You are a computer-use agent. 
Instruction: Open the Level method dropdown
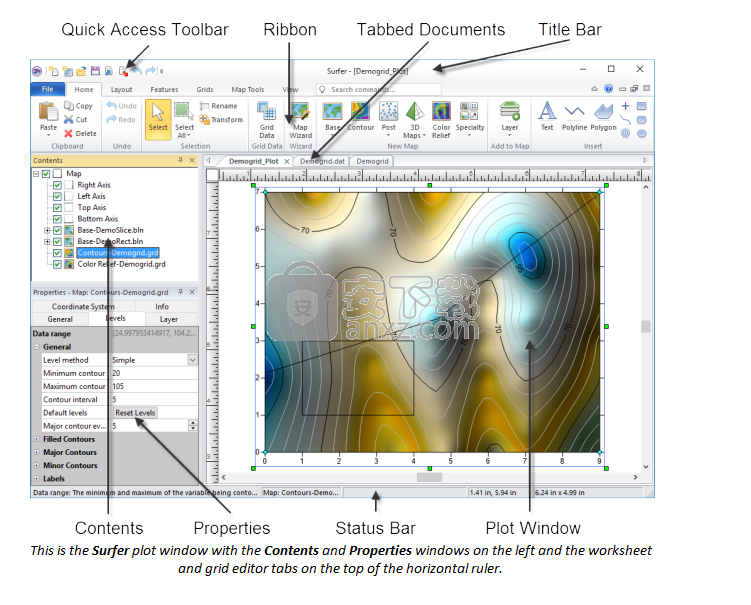(193, 360)
